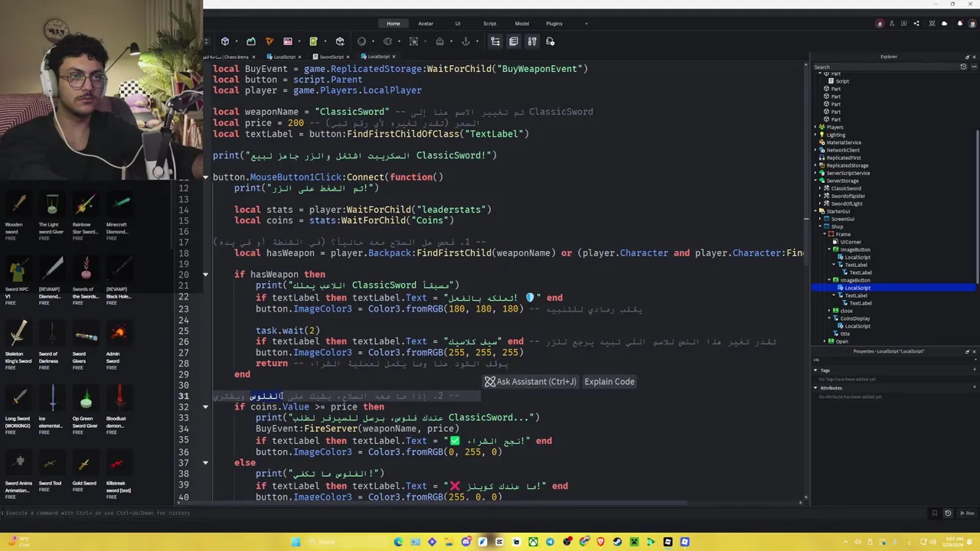Collapse the StarterGui tree node
The height and width of the screenshot is (551, 980).
(x=815, y=211)
